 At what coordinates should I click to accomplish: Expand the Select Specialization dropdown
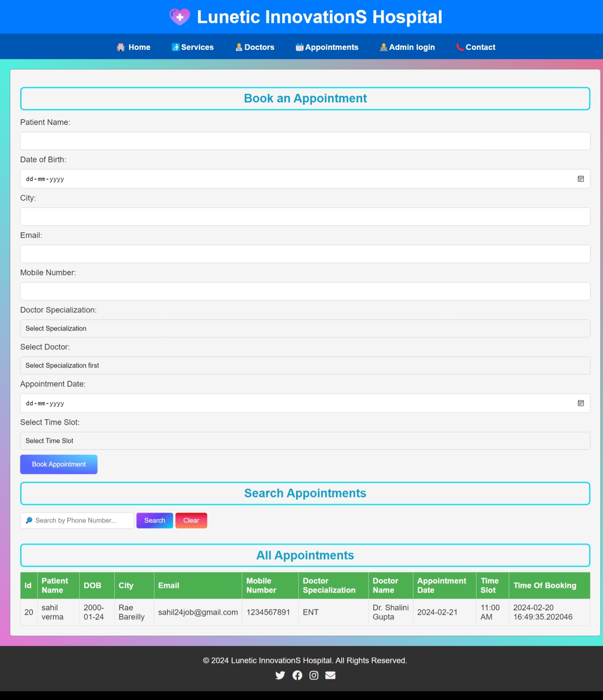pos(305,328)
